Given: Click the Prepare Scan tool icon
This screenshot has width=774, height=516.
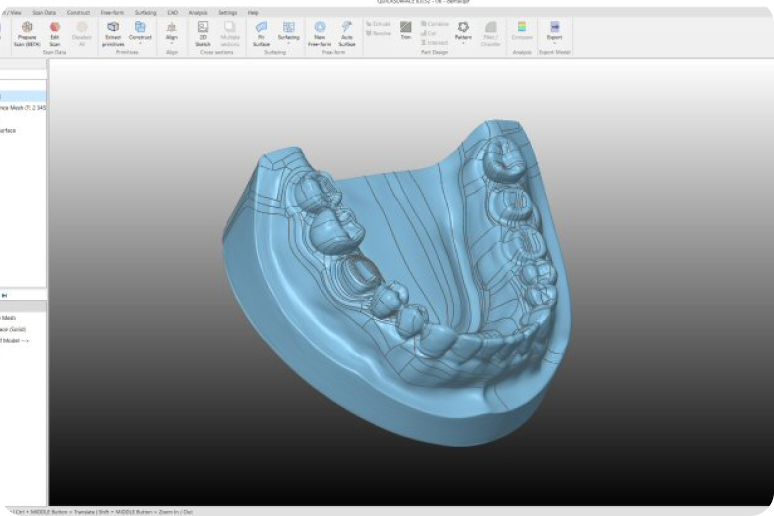Looking at the screenshot, I should point(27,28).
